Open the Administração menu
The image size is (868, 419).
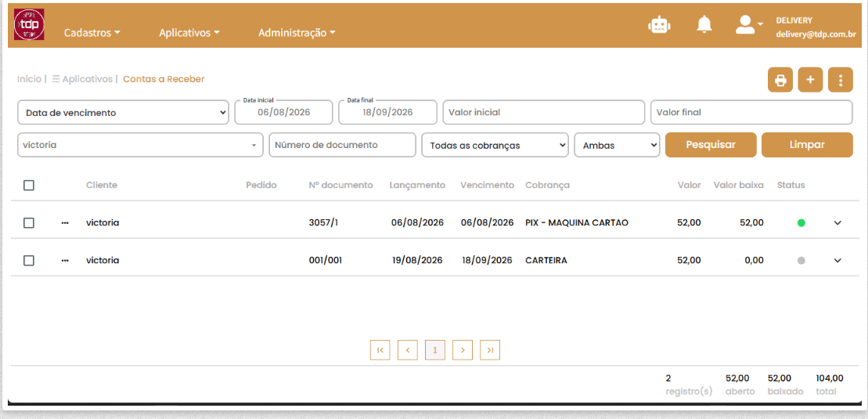click(297, 33)
